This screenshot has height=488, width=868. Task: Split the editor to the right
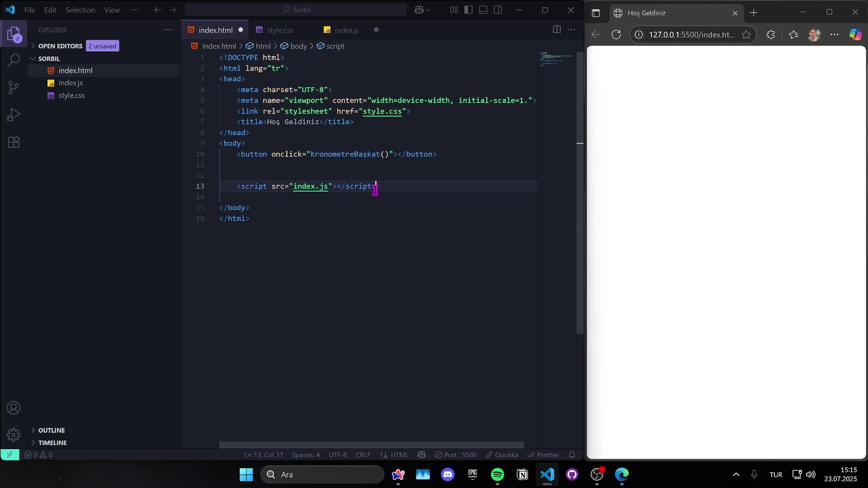pos(557,30)
